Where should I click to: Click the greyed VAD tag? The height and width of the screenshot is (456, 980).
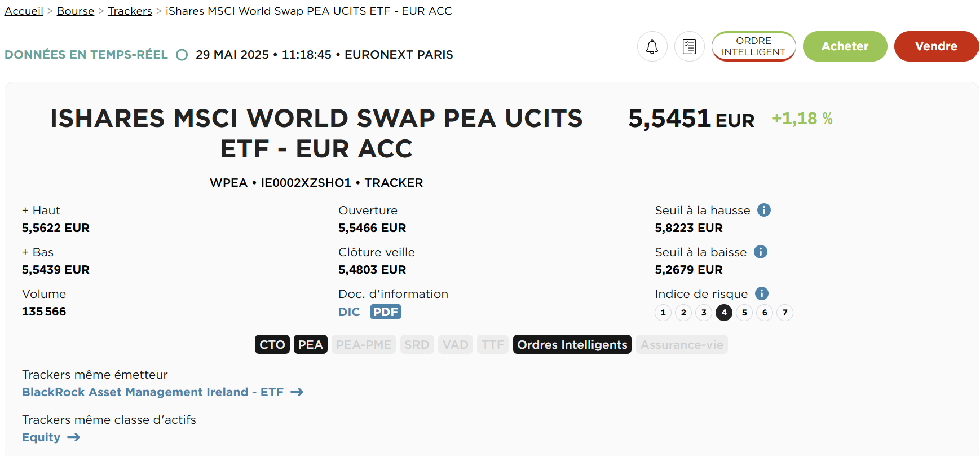tap(456, 344)
